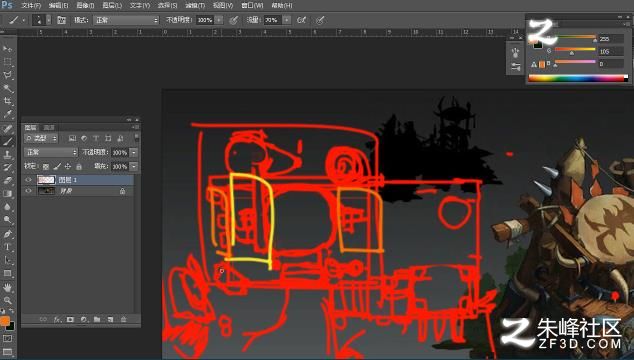Add a layer mask from Layers panel bottom
The height and width of the screenshot is (360, 634).
click(70, 319)
